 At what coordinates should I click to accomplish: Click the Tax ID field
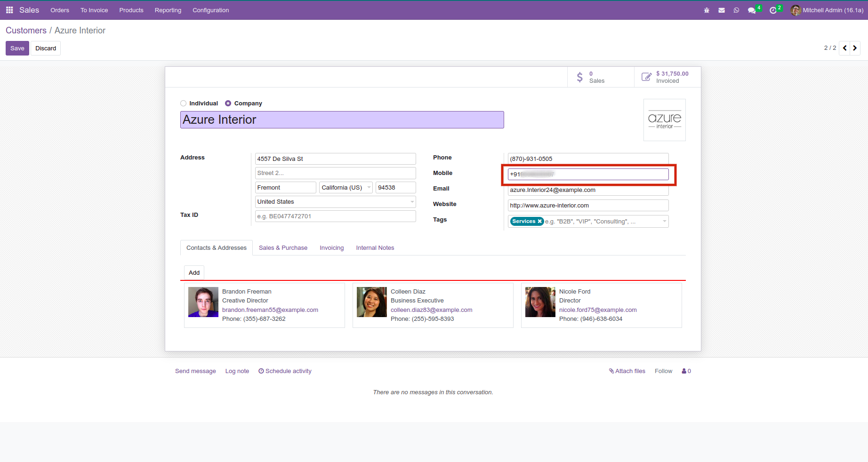tap(336, 216)
